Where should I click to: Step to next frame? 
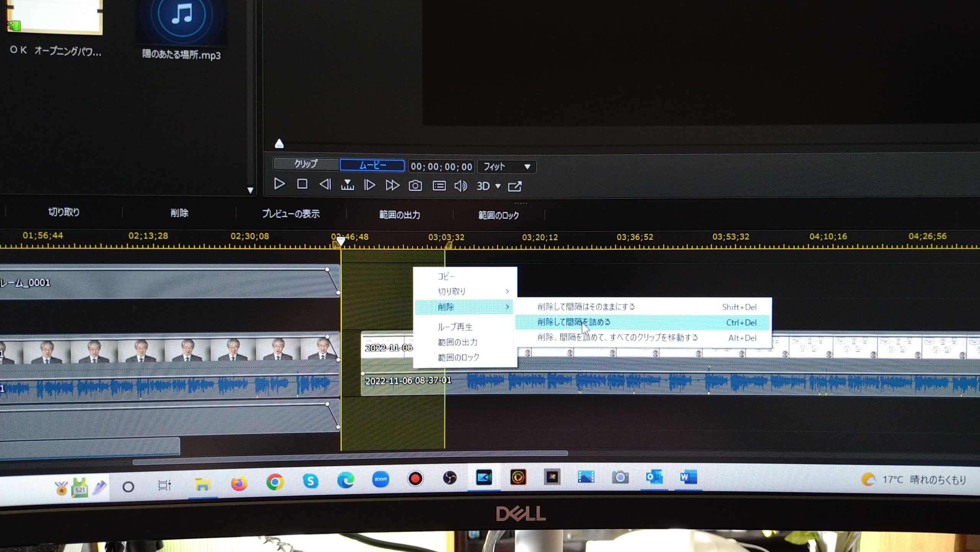point(369,186)
